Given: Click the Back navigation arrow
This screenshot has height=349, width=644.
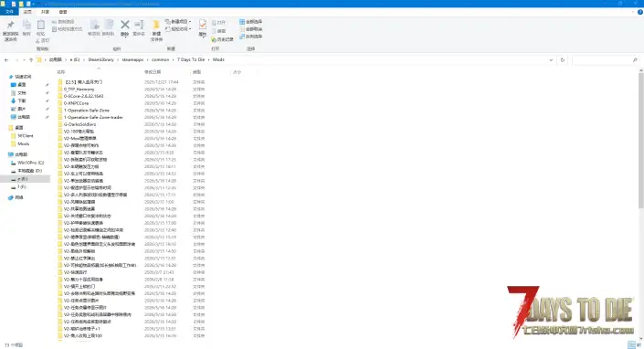Looking at the screenshot, I should pyautogui.click(x=6, y=60).
